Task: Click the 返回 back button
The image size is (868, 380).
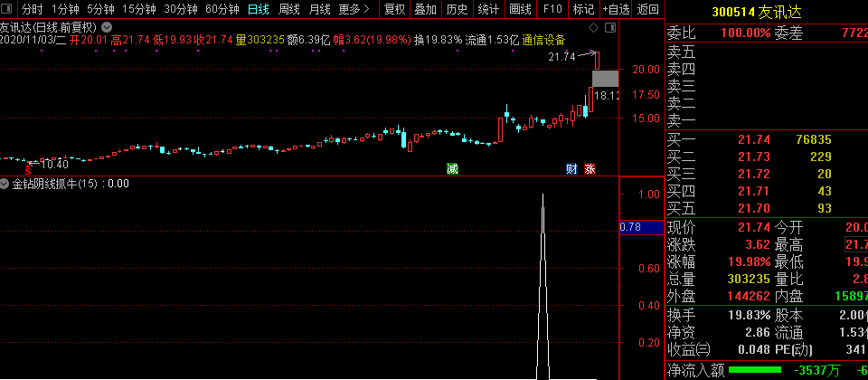Action: [648, 10]
